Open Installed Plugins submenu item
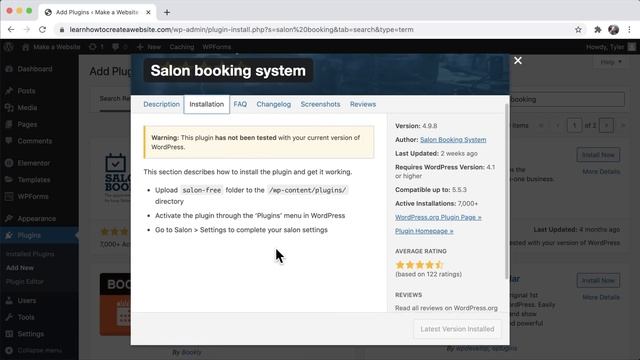This screenshot has height=360, width=640. click(30, 254)
